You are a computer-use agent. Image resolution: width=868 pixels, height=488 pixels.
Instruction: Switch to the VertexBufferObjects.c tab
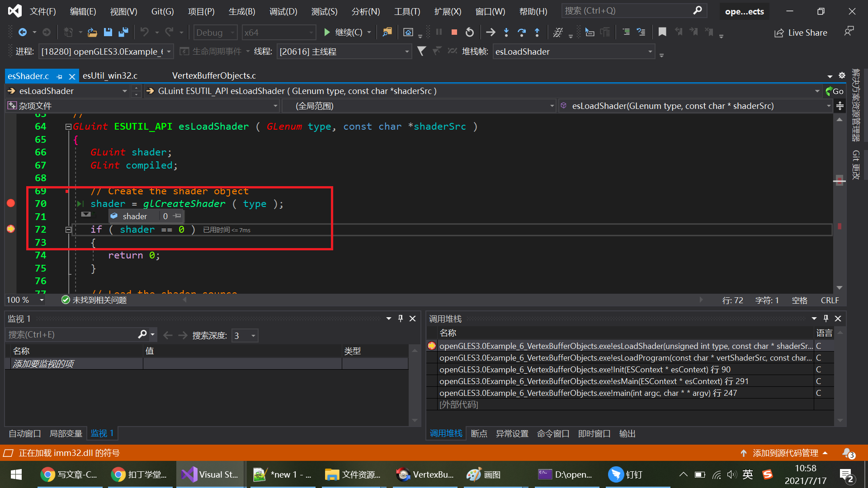click(213, 75)
